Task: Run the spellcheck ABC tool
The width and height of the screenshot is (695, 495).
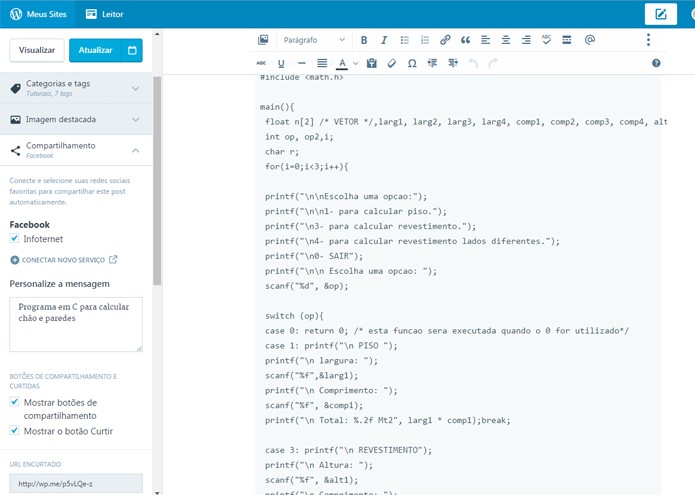Action: (546, 40)
